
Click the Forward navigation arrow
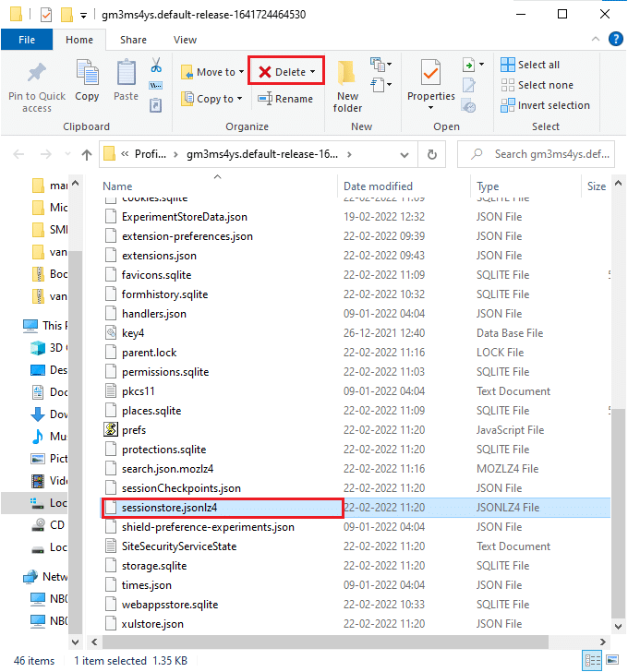(x=46, y=154)
